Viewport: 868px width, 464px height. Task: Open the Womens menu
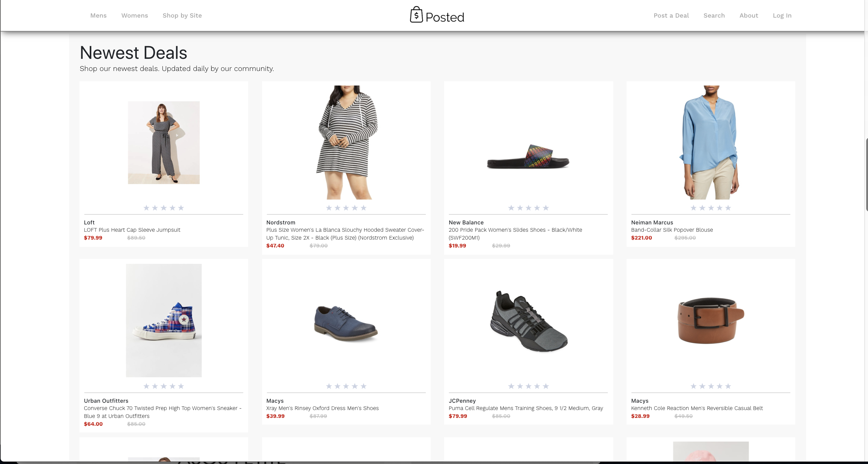134,15
